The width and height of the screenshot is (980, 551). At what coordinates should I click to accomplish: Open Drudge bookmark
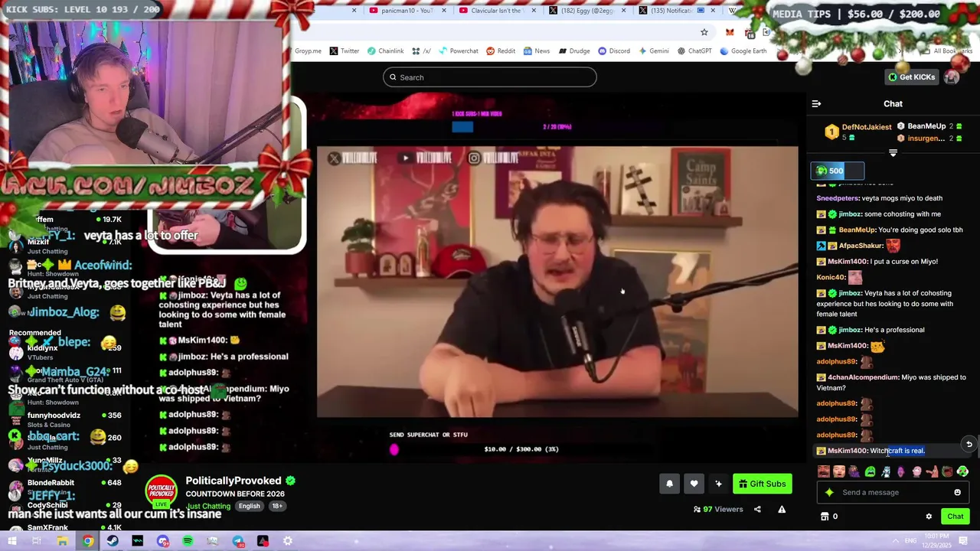[x=574, y=51]
